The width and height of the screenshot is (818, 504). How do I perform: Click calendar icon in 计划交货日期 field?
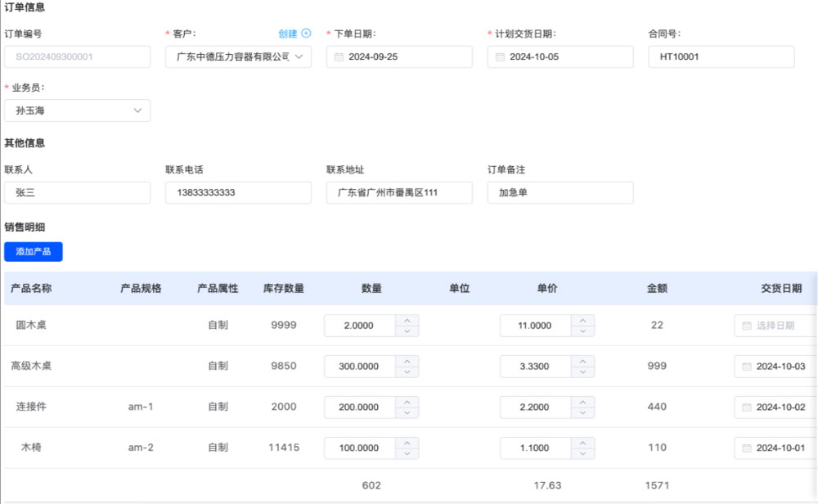coord(501,57)
